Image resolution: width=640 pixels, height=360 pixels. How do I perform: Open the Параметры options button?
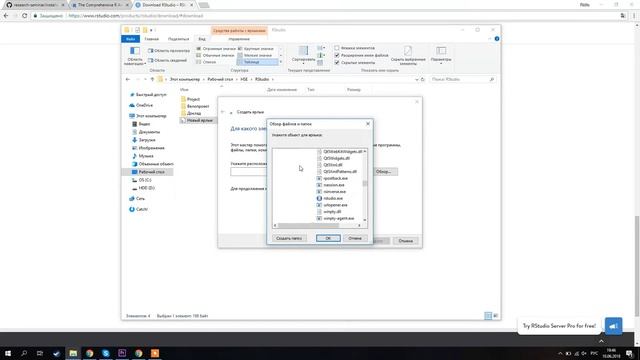click(x=441, y=56)
